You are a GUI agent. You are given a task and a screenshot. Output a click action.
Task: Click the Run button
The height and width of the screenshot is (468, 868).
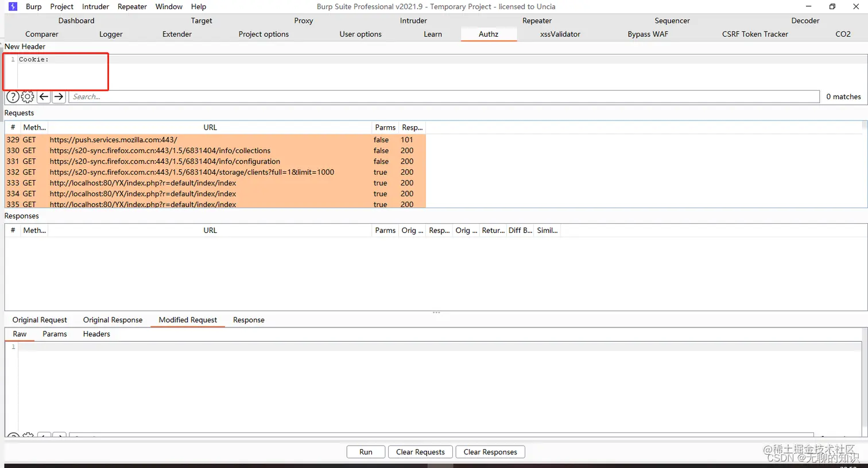366,452
